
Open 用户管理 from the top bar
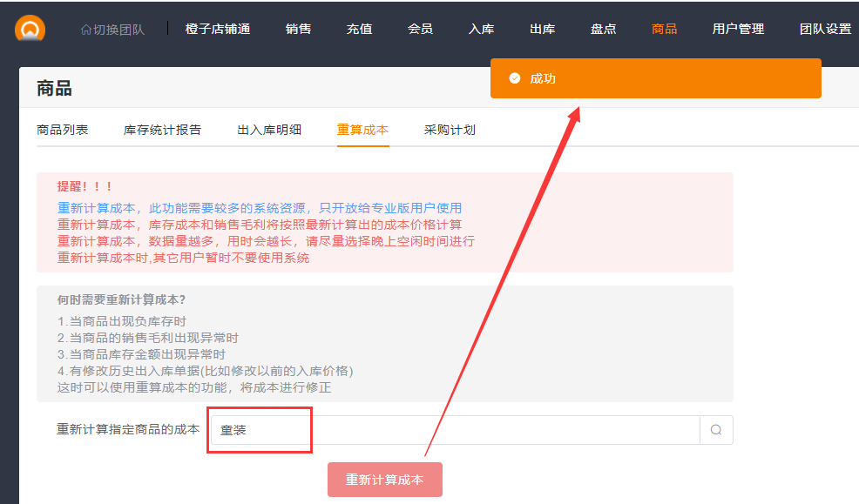point(738,29)
